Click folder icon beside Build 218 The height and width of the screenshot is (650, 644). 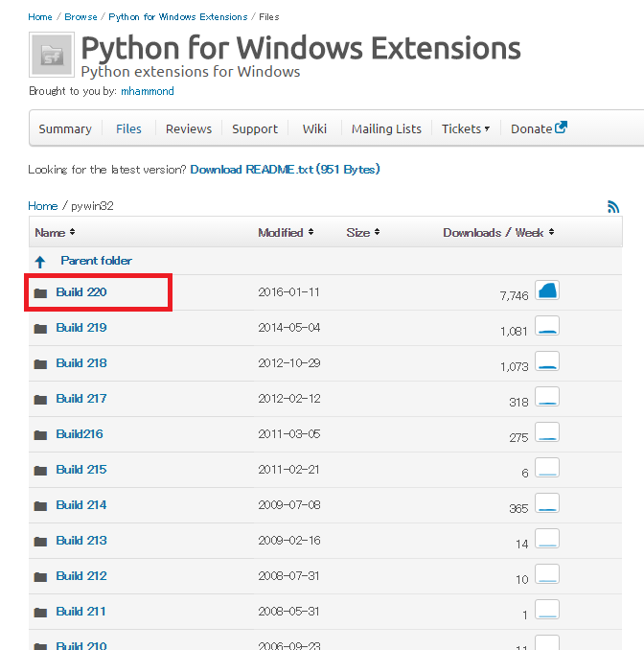click(40, 364)
